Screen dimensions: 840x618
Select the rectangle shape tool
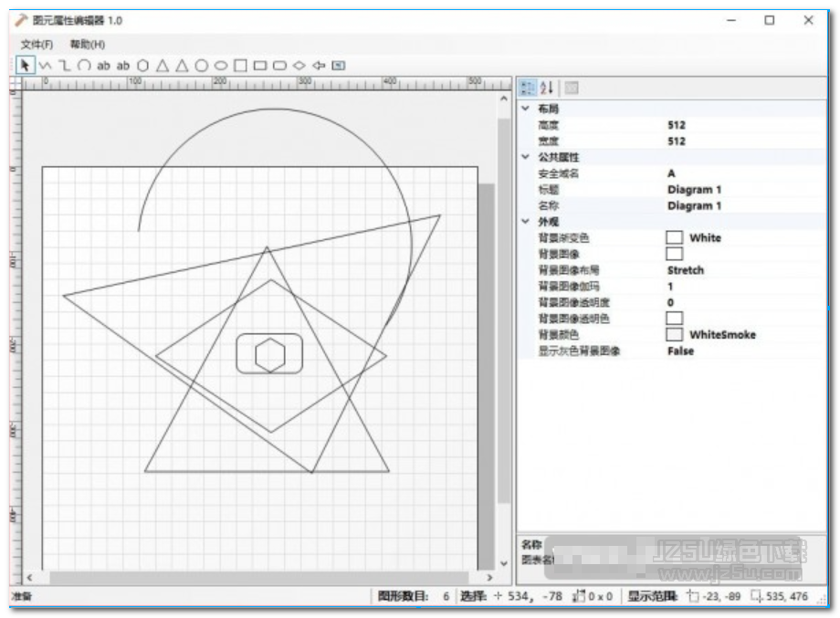pyautogui.click(x=260, y=66)
